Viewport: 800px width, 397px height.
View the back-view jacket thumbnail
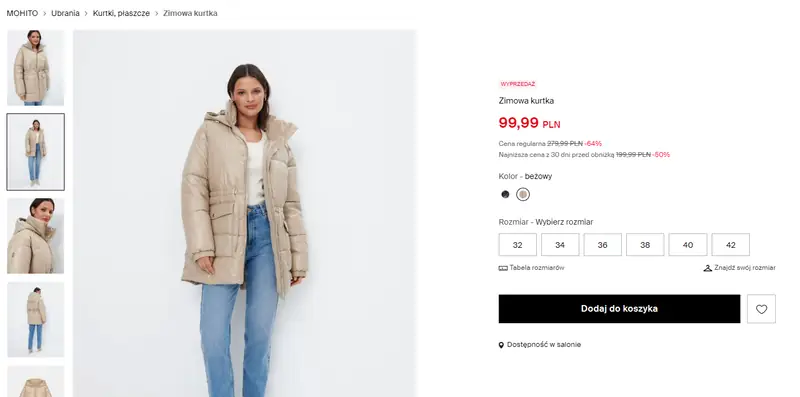click(x=36, y=319)
